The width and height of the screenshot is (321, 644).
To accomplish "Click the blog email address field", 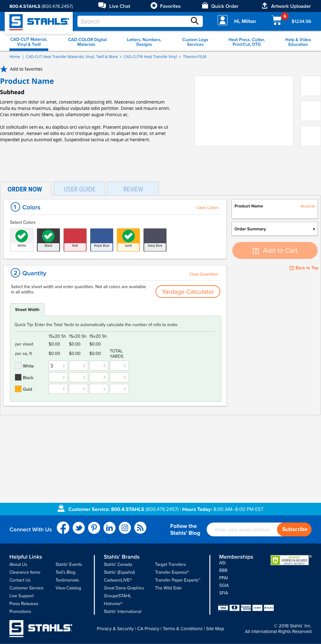I will coord(242,530).
